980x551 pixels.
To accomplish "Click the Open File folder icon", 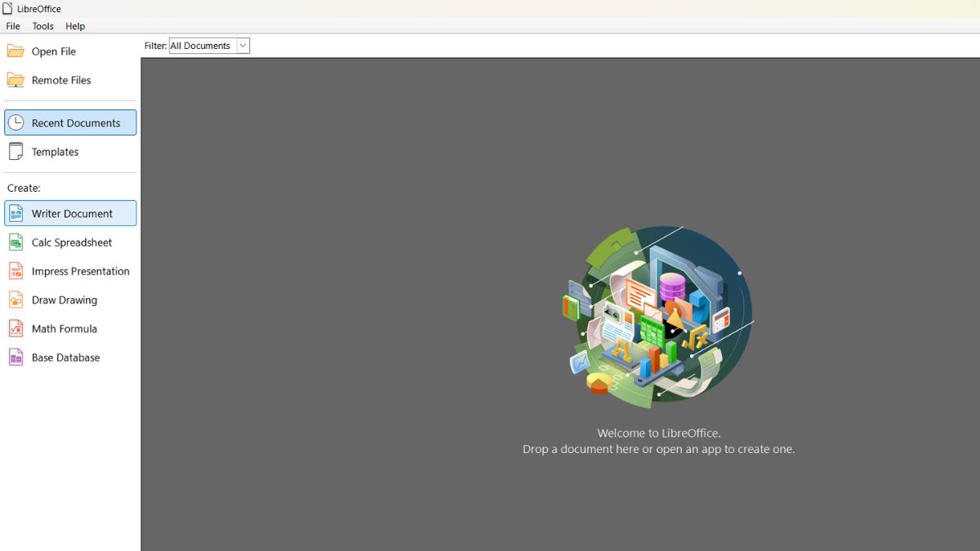I will coord(16,51).
